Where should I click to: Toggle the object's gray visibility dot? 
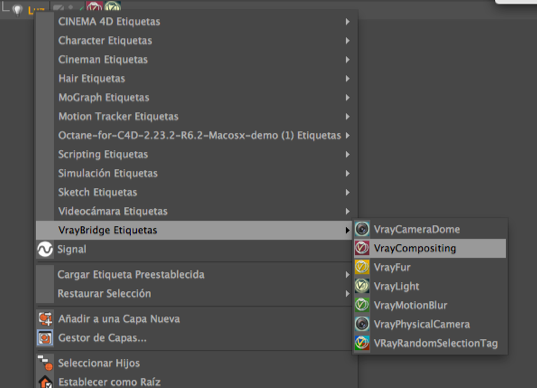71,7
